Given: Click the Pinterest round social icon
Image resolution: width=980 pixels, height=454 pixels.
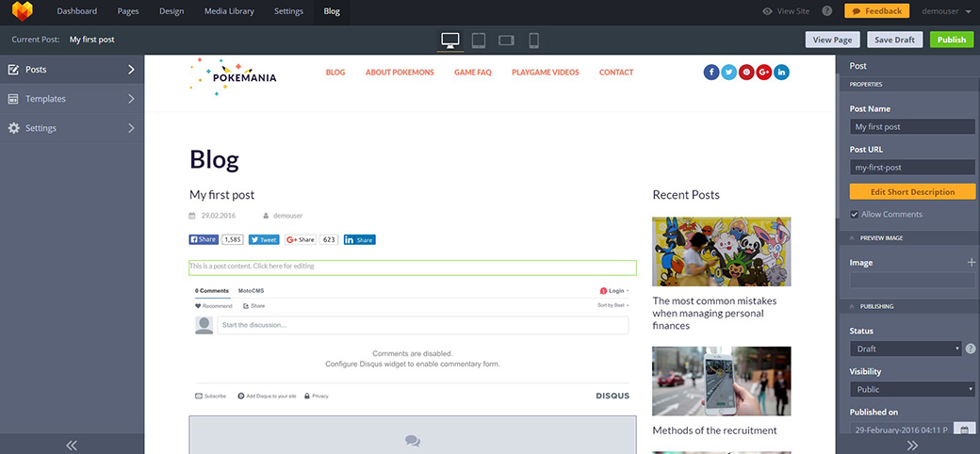Looking at the screenshot, I should pyautogui.click(x=746, y=73).
